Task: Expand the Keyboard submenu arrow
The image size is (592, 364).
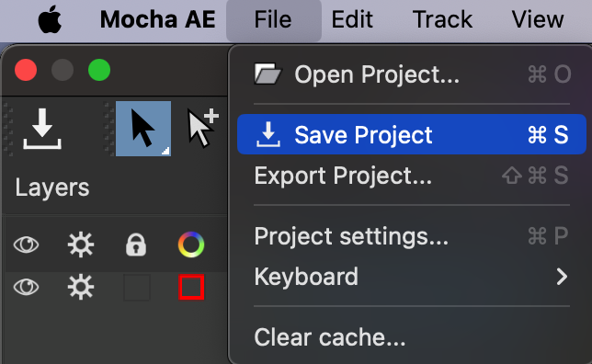Action: (562, 277)
